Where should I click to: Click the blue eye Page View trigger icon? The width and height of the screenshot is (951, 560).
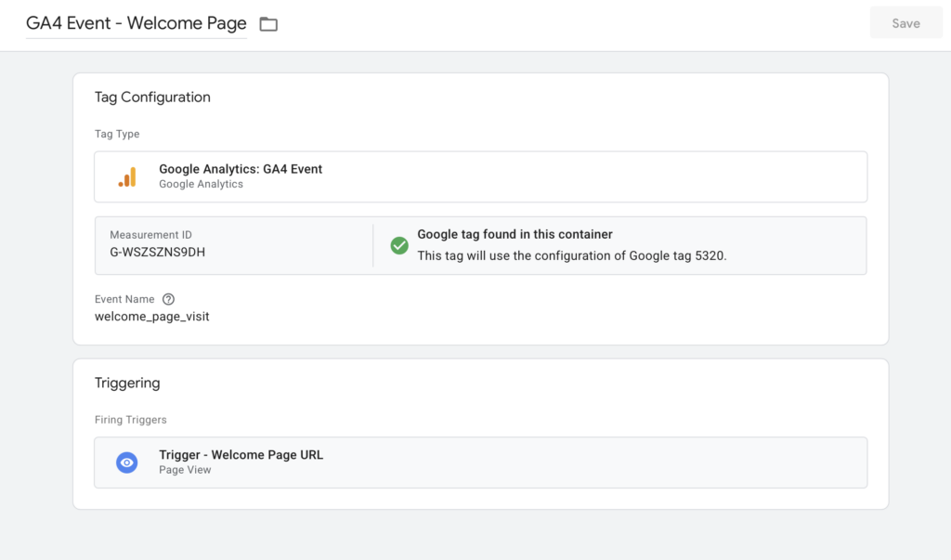[x=127, y=462]
